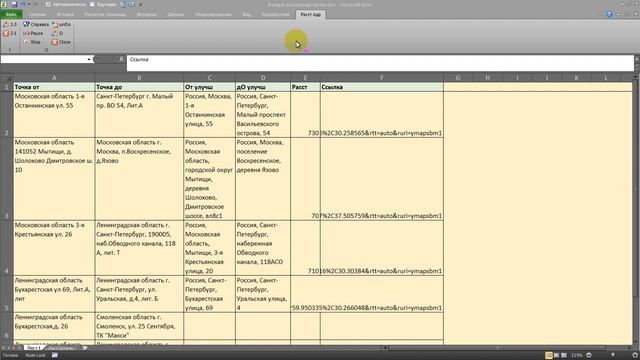Screen dimensions: 640x360
Task: Click the select-all corner of the sheet
Action: [7, 78]
